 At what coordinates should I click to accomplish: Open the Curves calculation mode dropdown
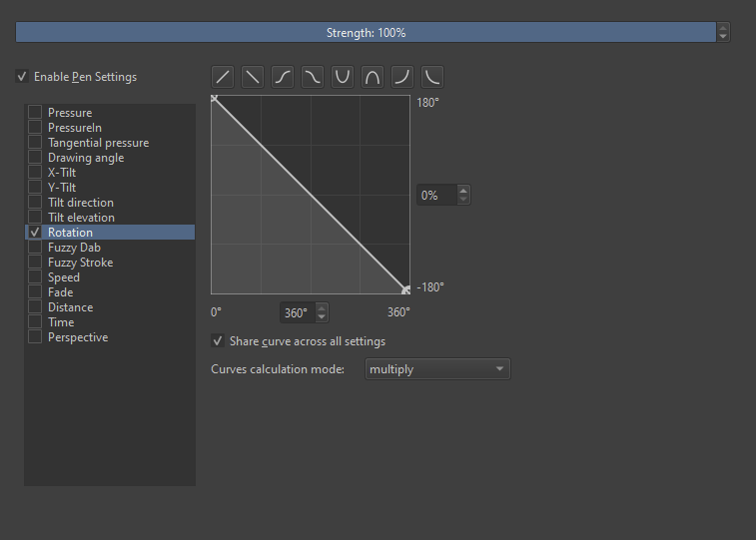tap(437, 369)
